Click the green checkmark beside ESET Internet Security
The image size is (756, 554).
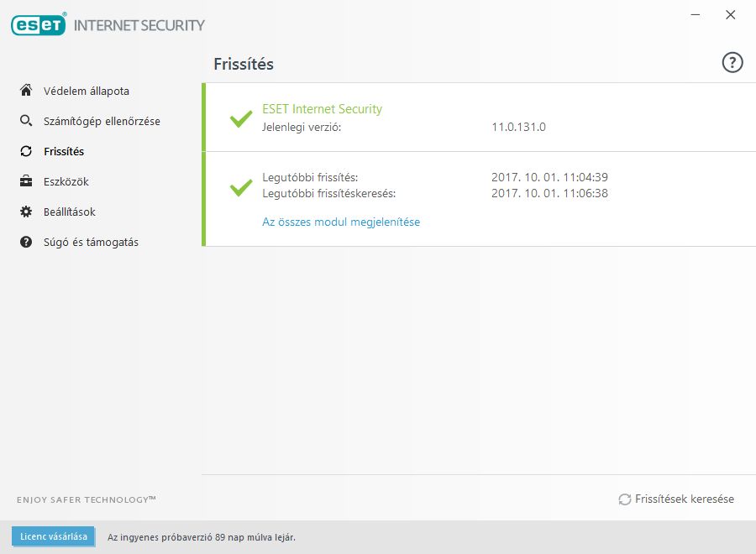[241, 118]
